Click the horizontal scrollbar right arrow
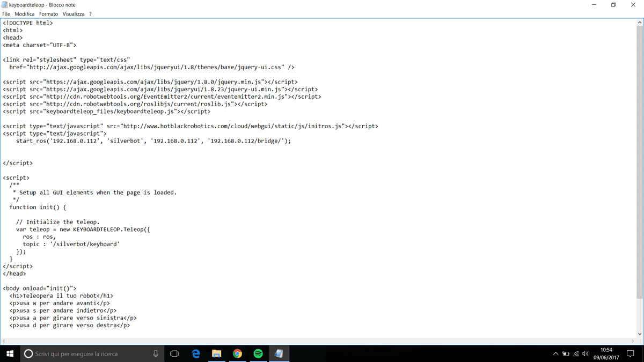Viewport: 644px width, 362px height. (631, 341)
